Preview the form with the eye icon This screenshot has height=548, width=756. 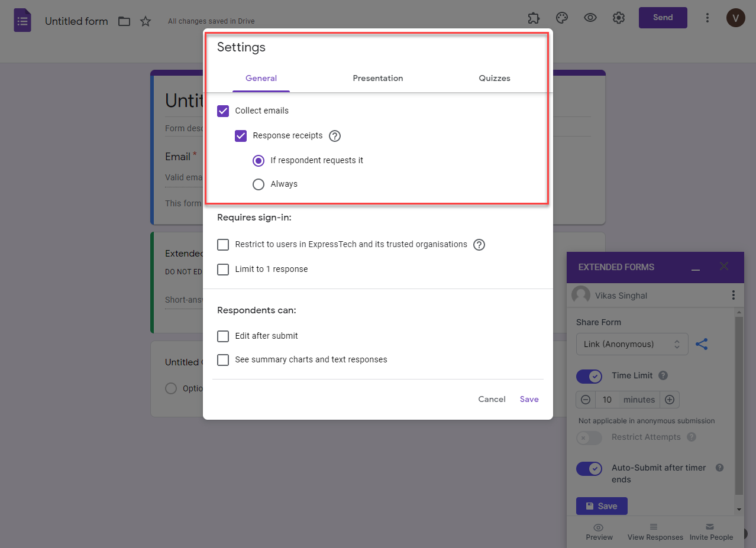[x=590, y=18]
